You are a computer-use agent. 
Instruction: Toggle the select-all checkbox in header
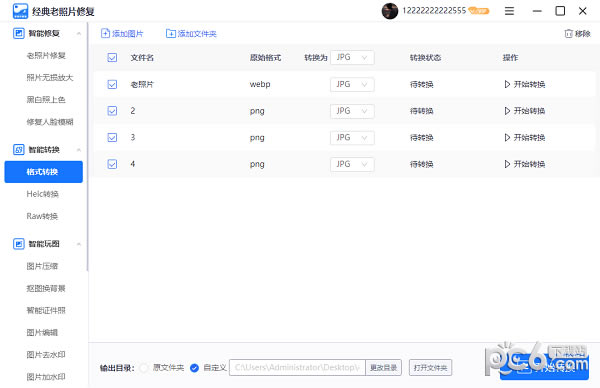point(112,58)
